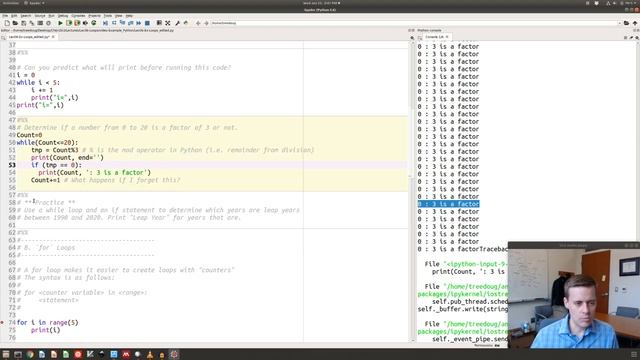Go to the parent directory arrow

[635, 23]
